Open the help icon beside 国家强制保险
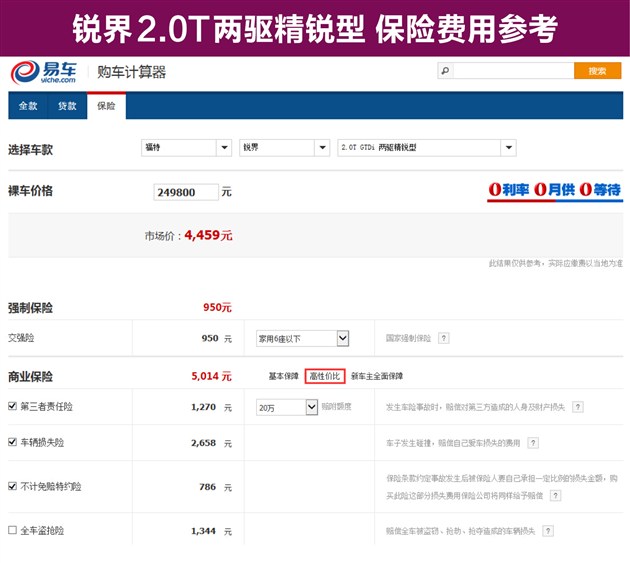Viewport: 630px width, 563px height. (443, 339)
